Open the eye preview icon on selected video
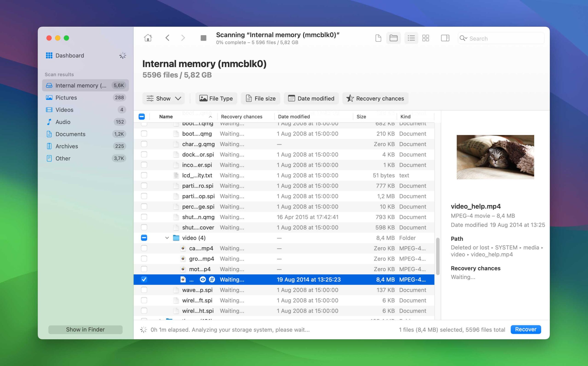This screenshot has width=588, height=366. tap(202, 279)
